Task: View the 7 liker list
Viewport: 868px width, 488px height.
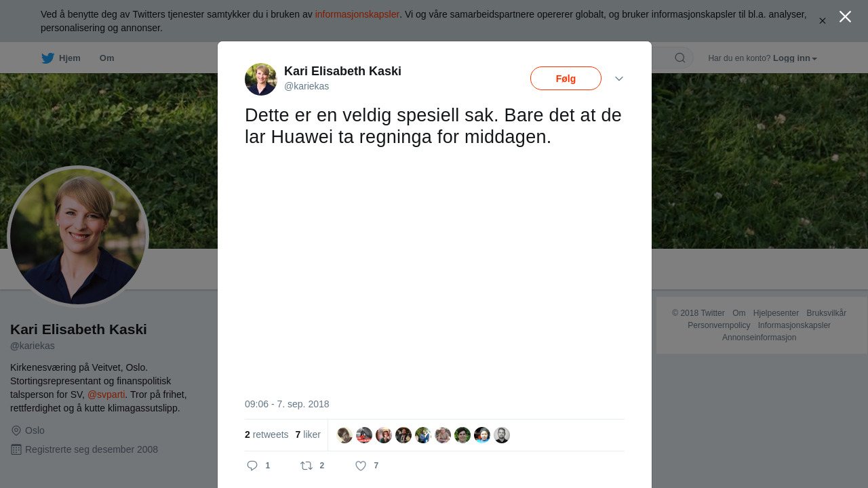Action: [308, 434]
